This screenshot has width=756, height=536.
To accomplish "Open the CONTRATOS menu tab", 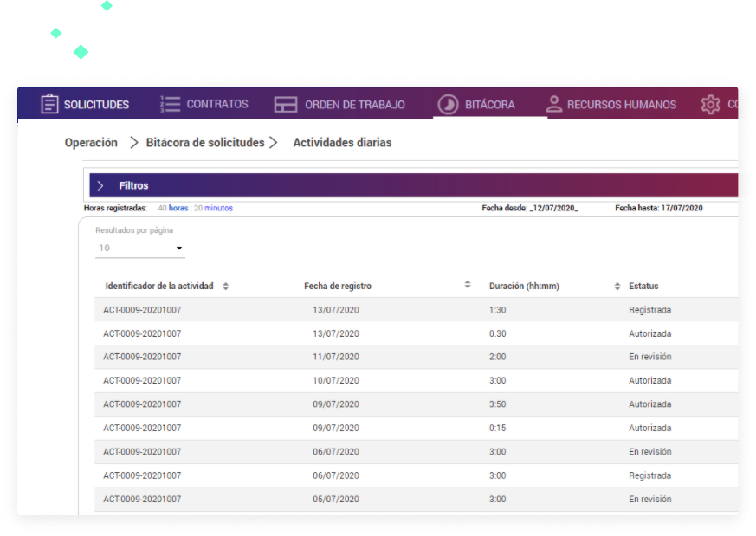I will pyautogui.click(x=217, y=105).
